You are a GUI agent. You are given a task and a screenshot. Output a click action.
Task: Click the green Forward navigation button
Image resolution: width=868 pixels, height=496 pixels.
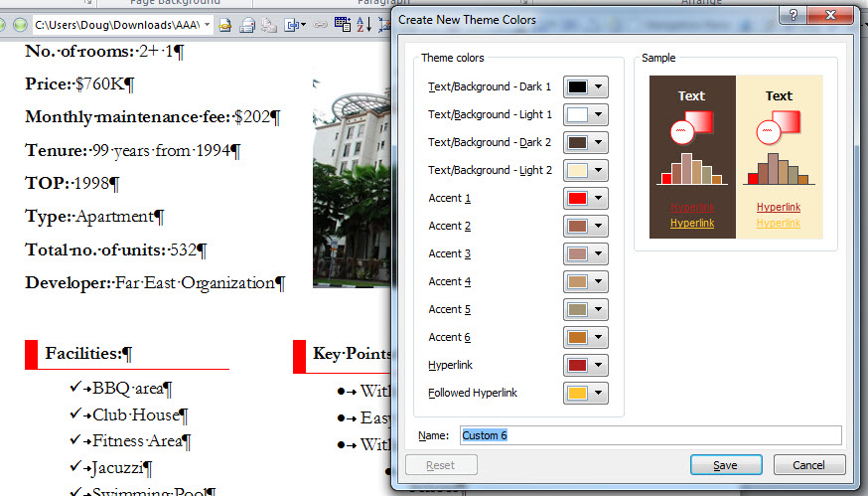click(20, 25)
